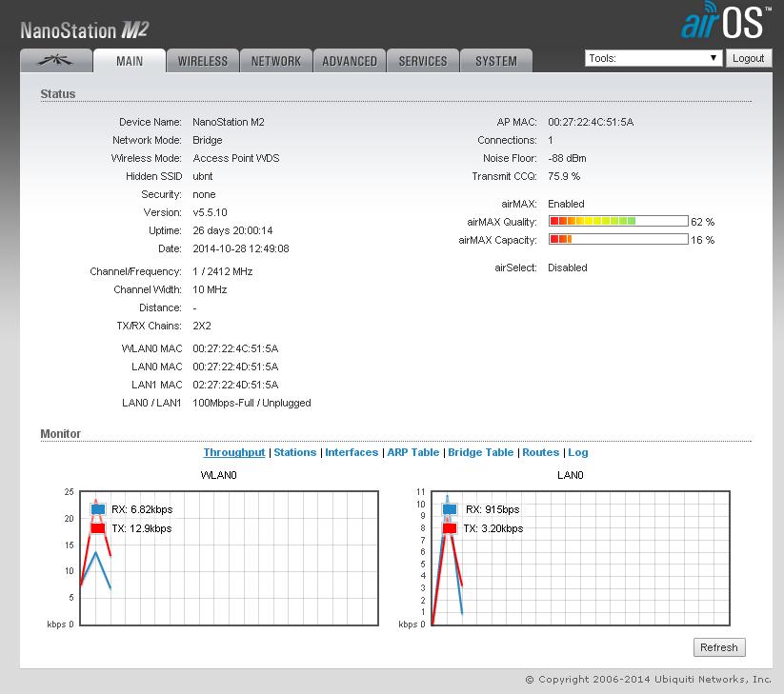Click the LAN0 MAC value 00:27:22:4D:51:5A
Screen dimensions: 784x694
pyautogui.click(x=235, y=367)
